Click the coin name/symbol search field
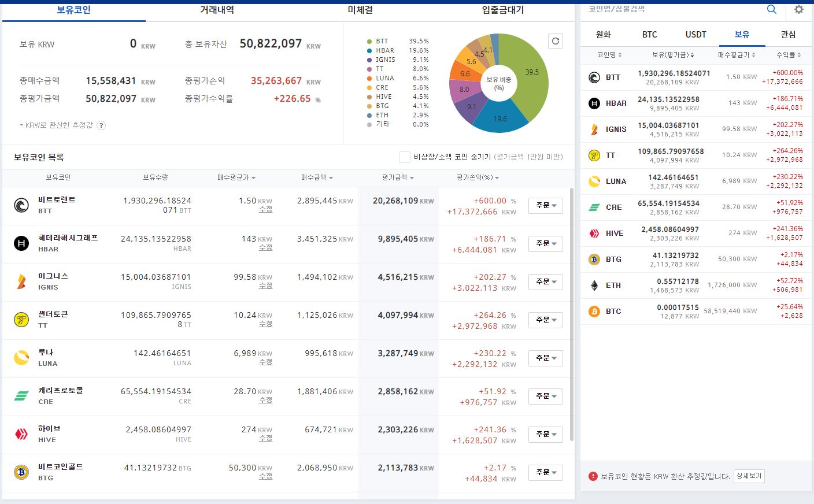 [x=671, y=9]
